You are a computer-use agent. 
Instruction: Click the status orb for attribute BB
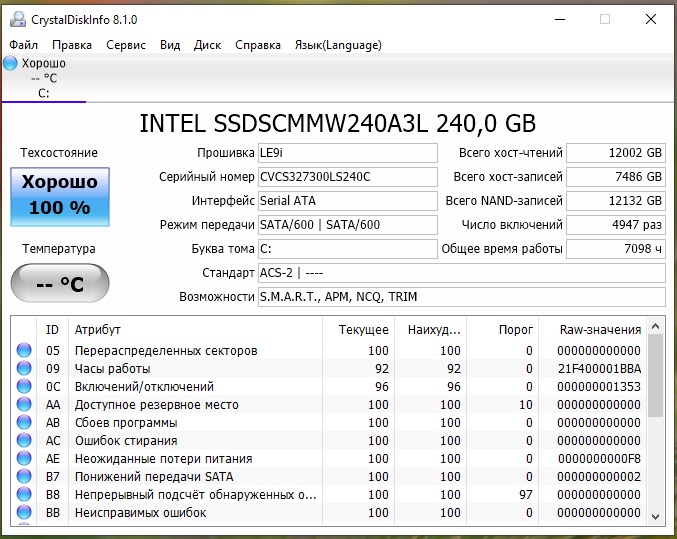click(x=24, y=512)
